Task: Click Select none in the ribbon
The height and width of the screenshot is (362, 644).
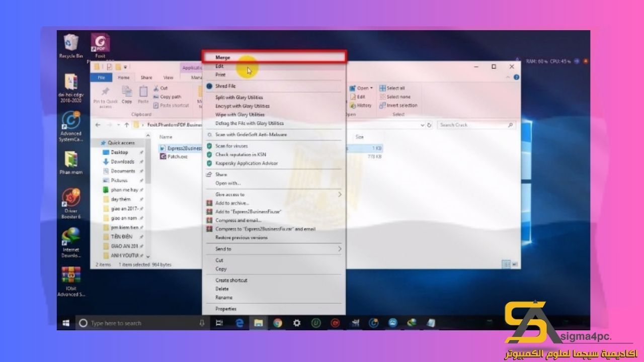Action: [394, 97]
